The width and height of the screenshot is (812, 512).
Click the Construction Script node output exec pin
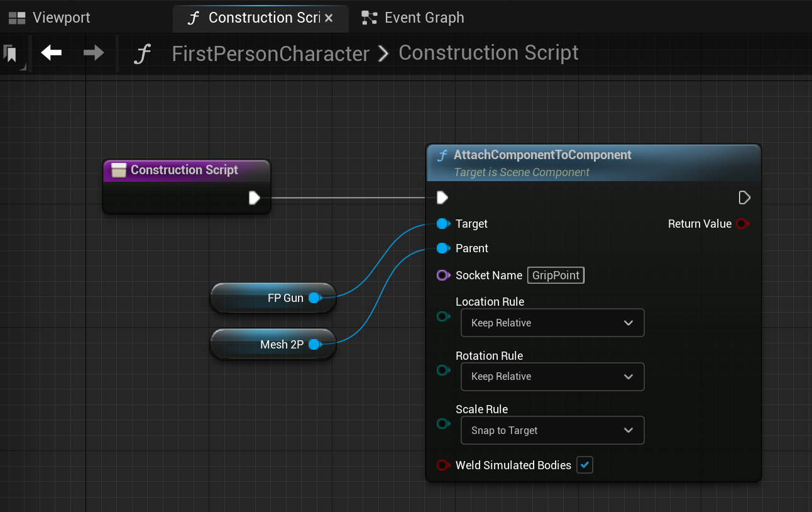point(255,198)
